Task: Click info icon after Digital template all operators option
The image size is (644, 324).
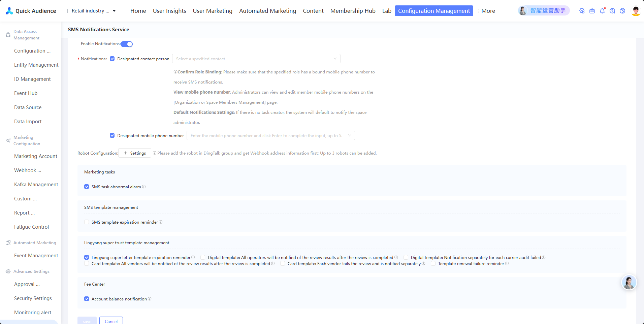Action: coord(396,257)
